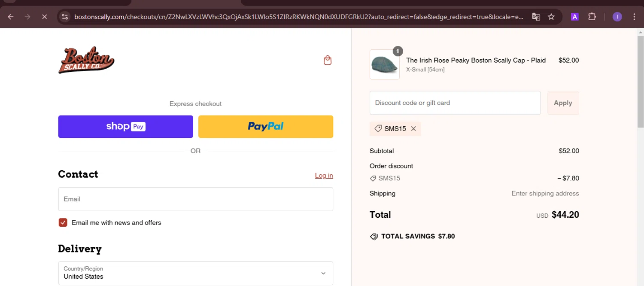Viewport: 644px width, 286px height.
Task: Click the Subtotal '$52.00' value
Action: (569, 151)
